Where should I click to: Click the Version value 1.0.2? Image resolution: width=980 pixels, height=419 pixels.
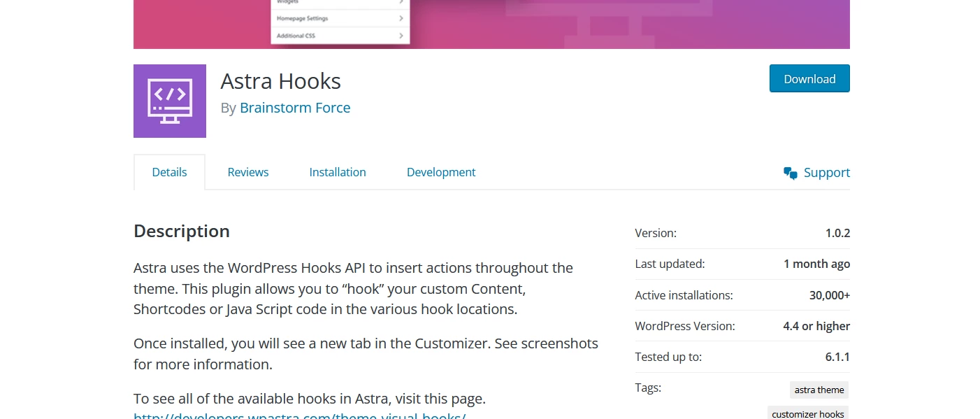click(837, 233)
